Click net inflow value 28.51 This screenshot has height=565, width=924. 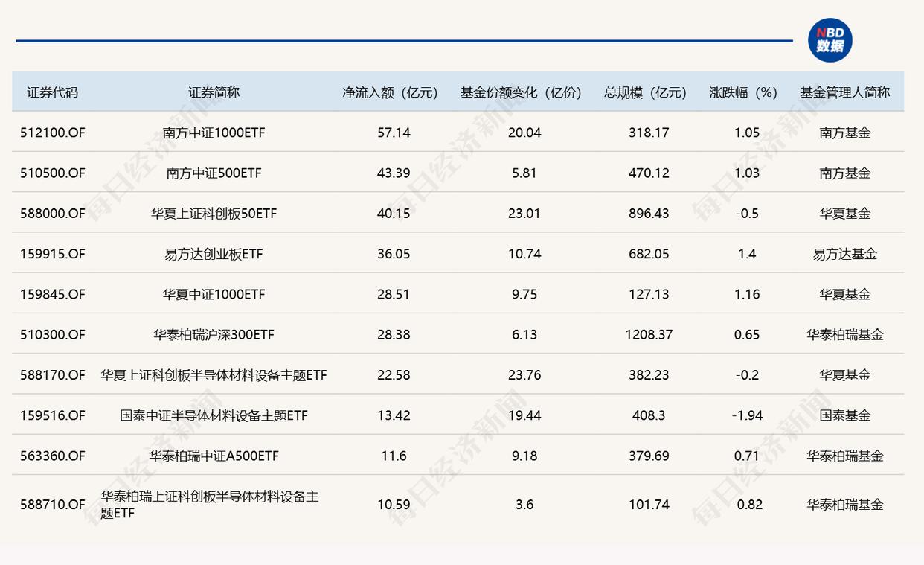[394, 294]
